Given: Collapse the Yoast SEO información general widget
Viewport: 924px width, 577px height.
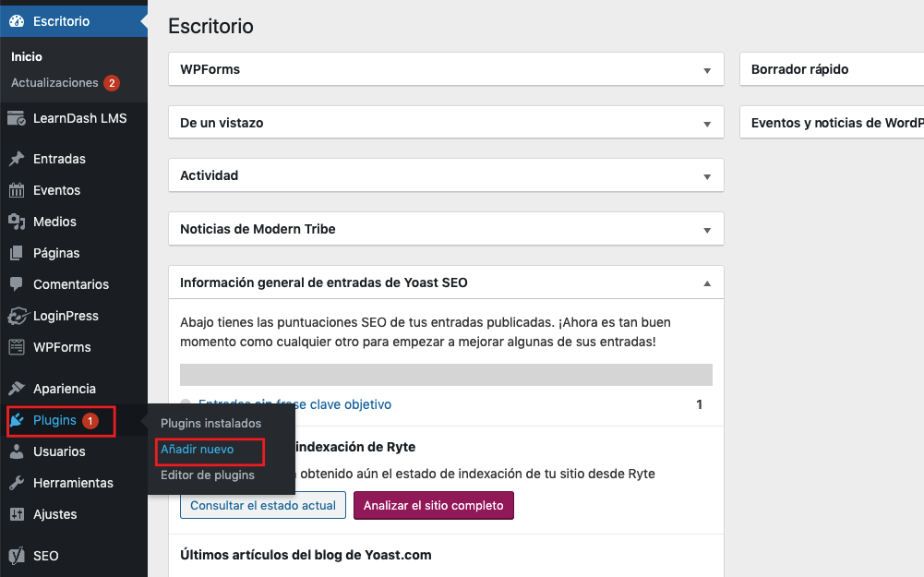Looking at the screenshot, I should pyautogui.click(x=707, y=283).
